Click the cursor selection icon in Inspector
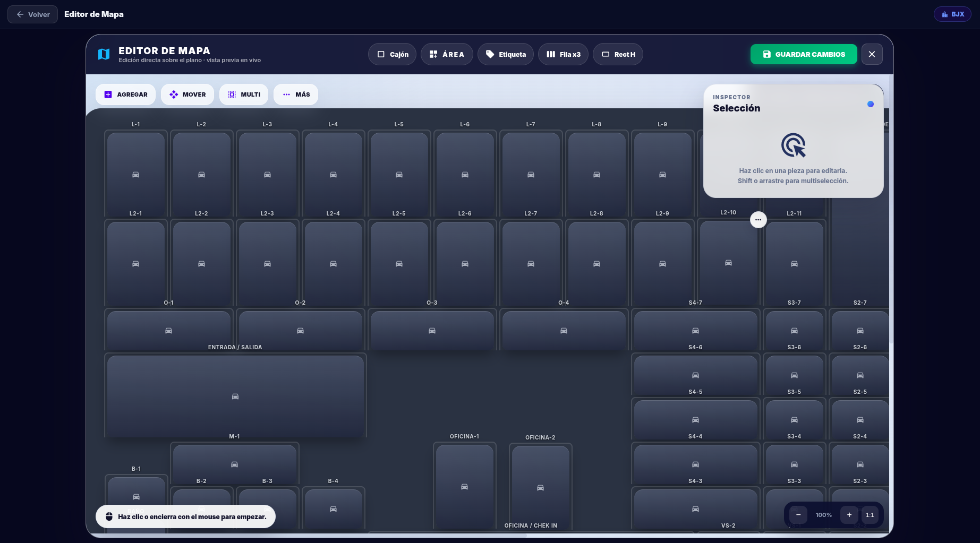 tap(793, 145)
